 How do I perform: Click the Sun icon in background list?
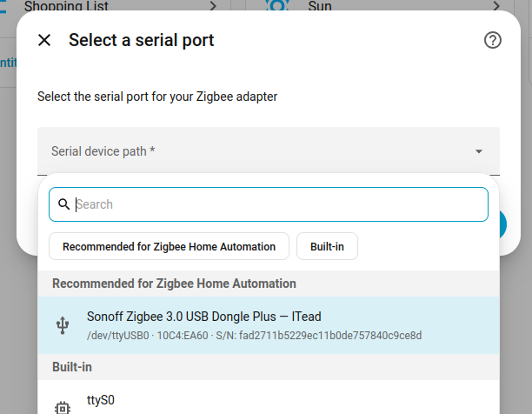pyautogui.click(x=277, y=5)
